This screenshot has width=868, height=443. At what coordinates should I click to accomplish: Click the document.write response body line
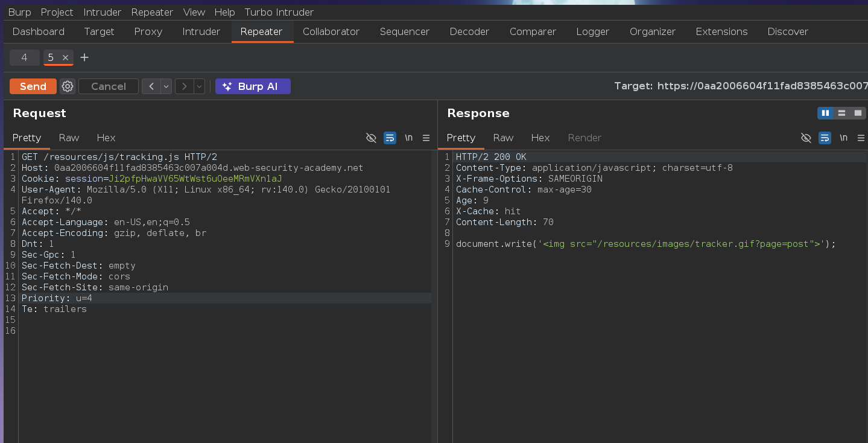coord(646,244)
